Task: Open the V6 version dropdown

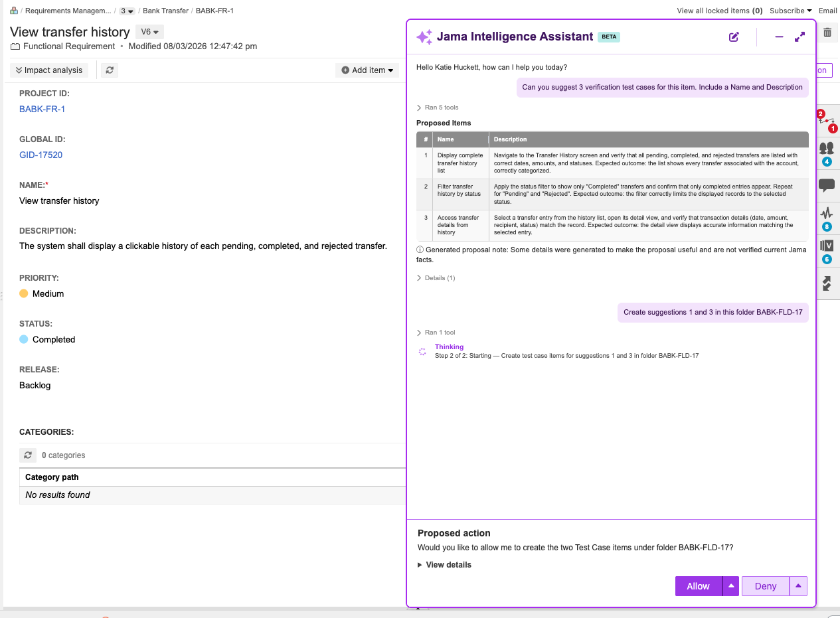Action: point(149,32)
